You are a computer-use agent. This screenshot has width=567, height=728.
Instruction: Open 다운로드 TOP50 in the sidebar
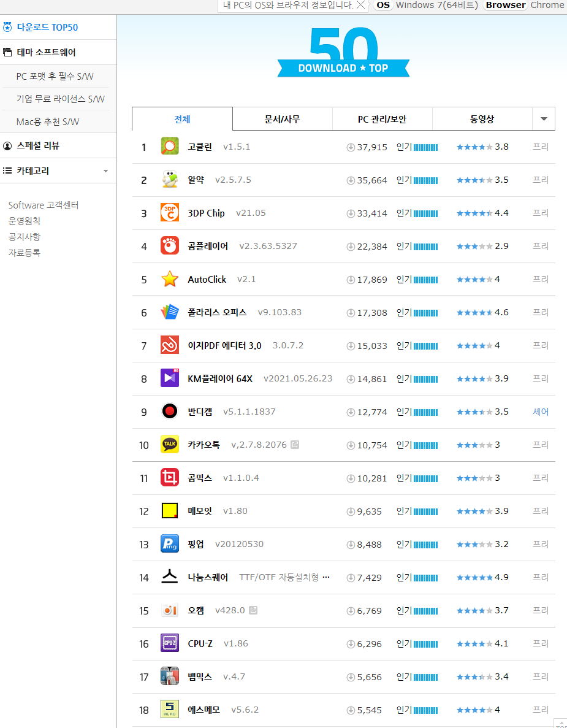point(47,28)
